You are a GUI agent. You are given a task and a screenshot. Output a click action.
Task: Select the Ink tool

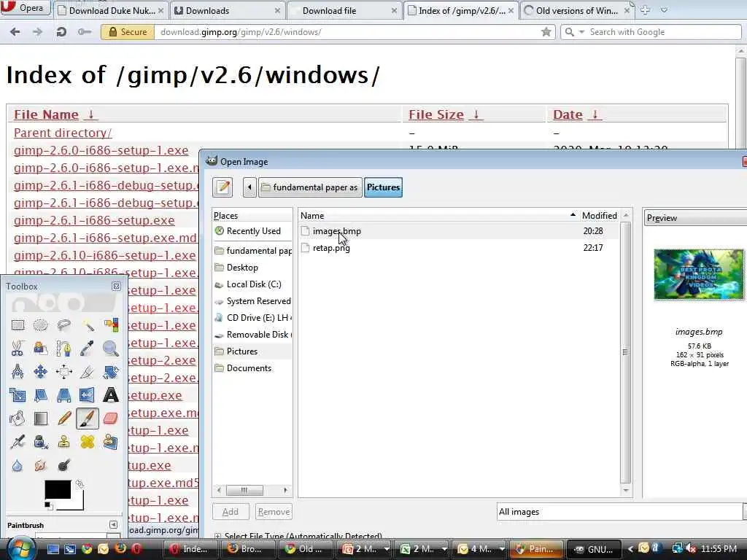point(41,442)
